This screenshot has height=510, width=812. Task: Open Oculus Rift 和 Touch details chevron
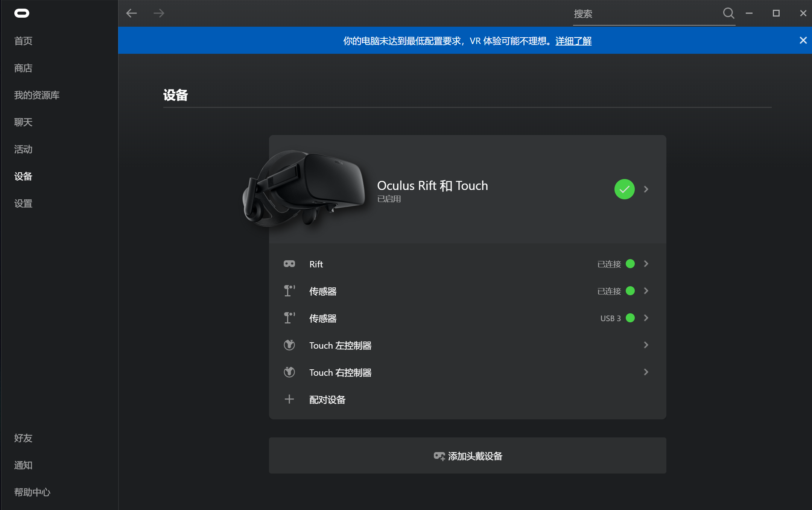(646, 189)
